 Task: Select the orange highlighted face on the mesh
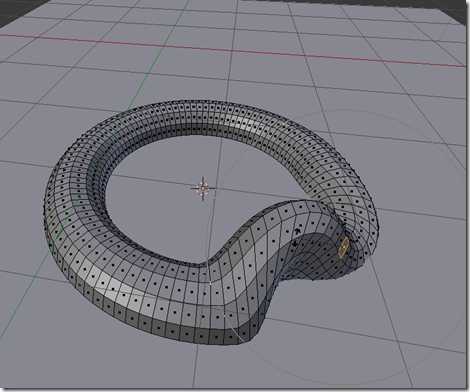coord(343,247)
